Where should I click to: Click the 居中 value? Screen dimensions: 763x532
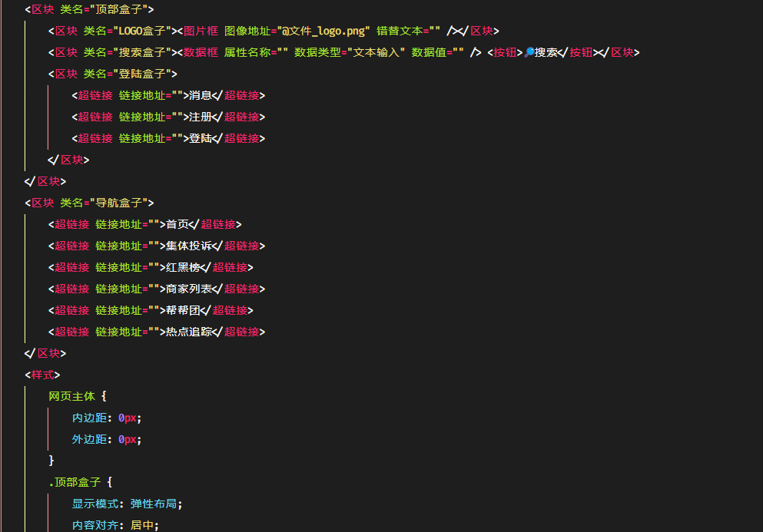(x=142, y=525)
